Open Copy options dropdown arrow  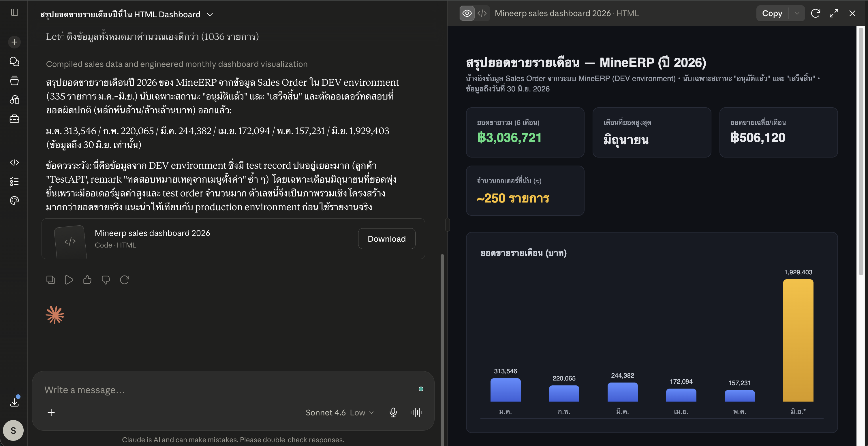click(x=797, y=14)
